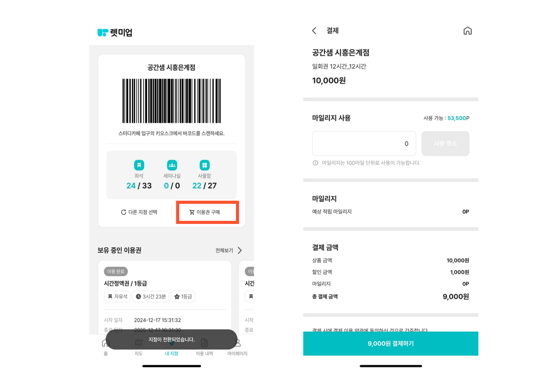The image size is (555, 392).
Task: Tap the home icon in payment header
Action: click(467, 31)
